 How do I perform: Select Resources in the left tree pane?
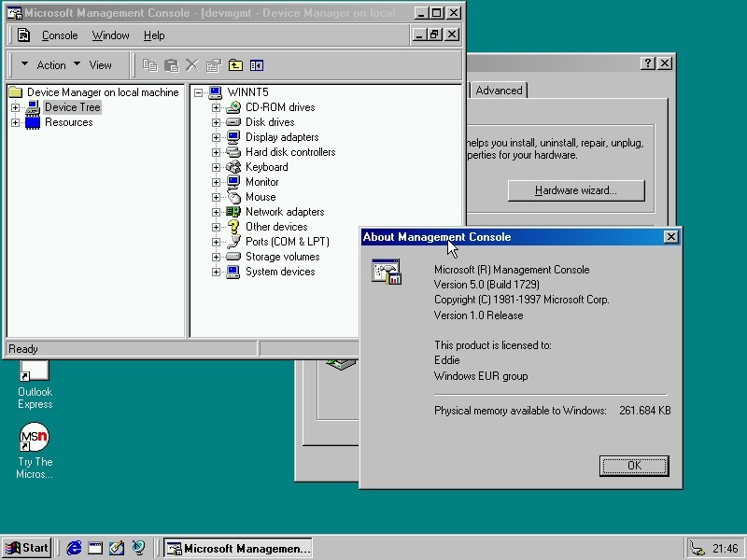click(68, 121)
